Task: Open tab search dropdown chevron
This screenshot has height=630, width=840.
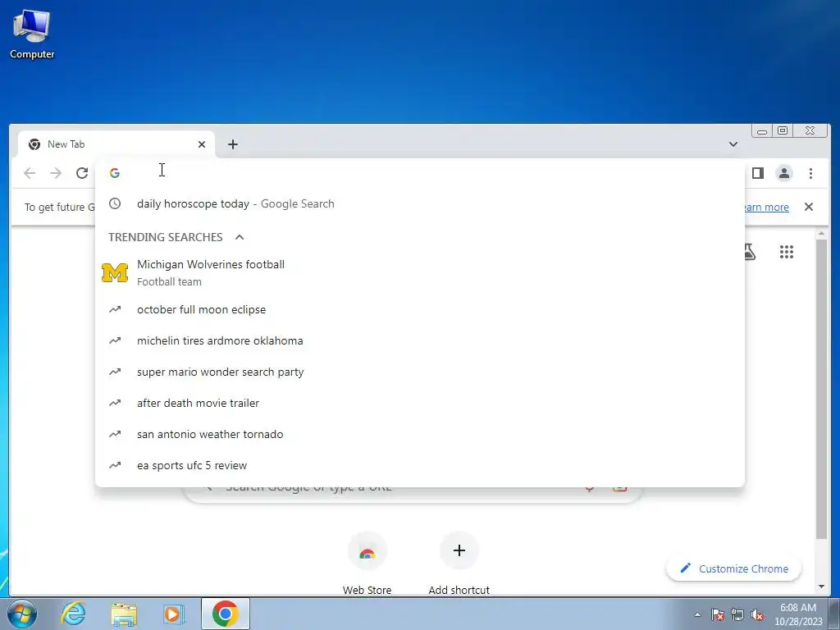Action: [x=733, y=144]
